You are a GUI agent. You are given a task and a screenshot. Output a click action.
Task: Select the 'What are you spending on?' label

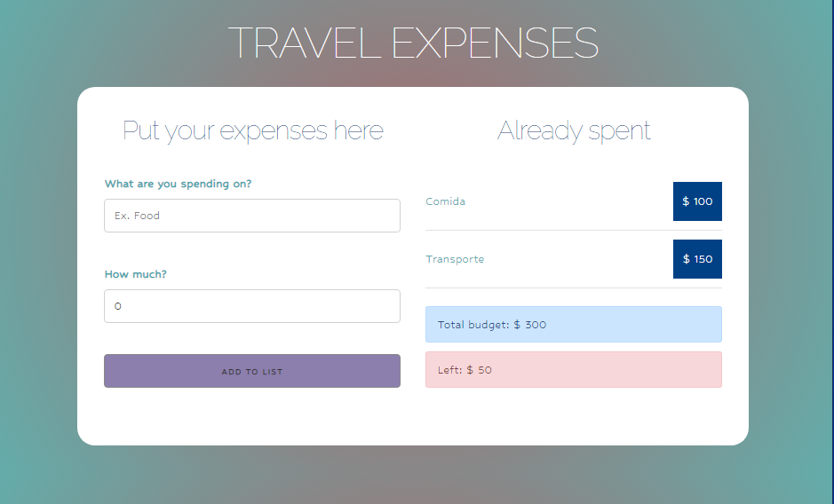(178, 184)
